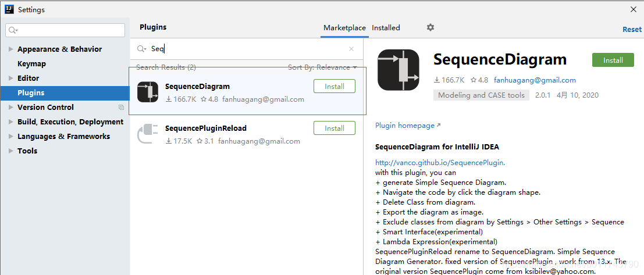Image resolution: width=644 pixels, height=275 pixels.
Task: Click the 2.0.1 version text
Action: (544, 95)
